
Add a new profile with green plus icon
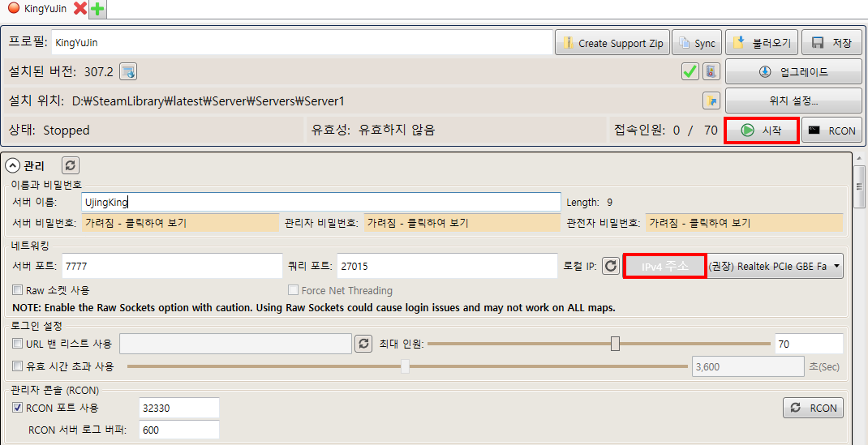point(97,9)
